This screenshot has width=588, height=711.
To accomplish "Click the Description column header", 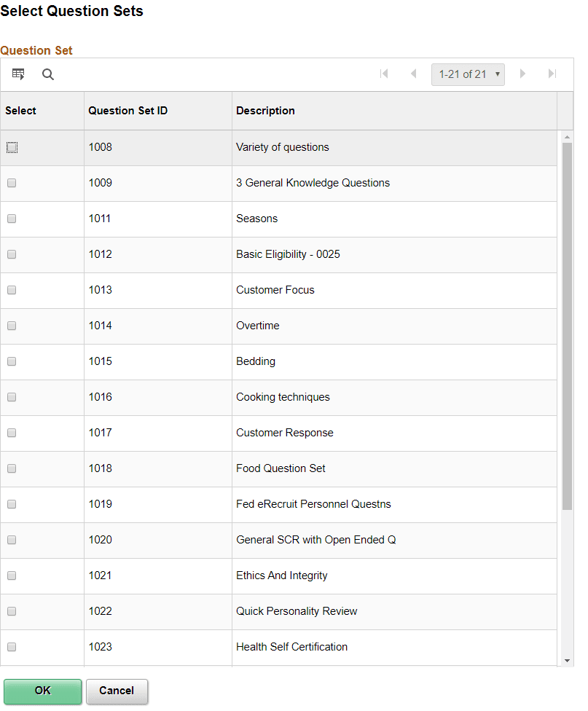I will [x=265, y=110].
